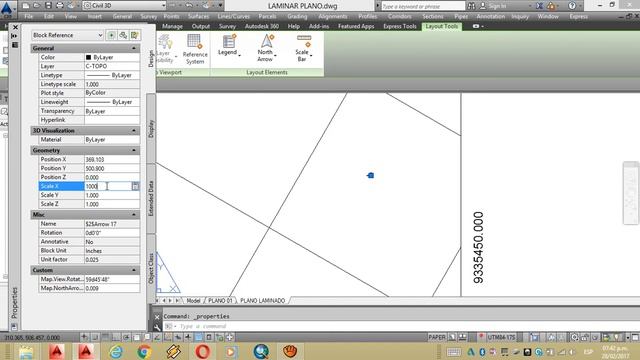Open the Legend tool in Layout Elements
640x360 pixels.
pos(228,44)
